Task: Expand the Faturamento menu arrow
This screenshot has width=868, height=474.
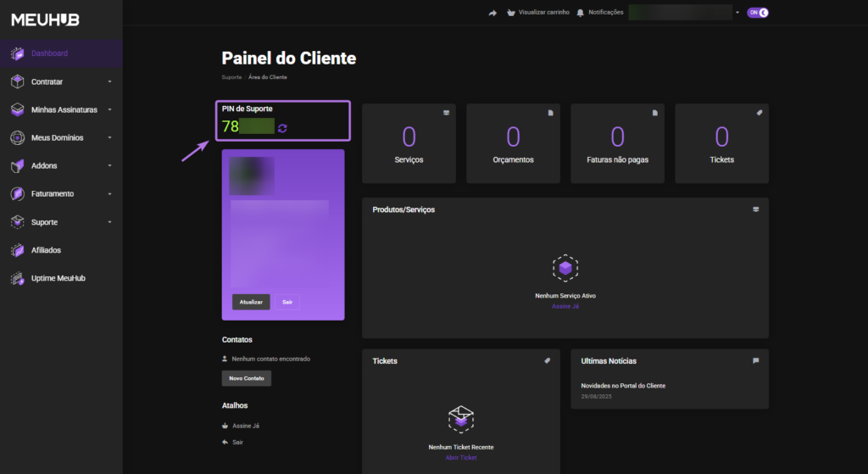Action: click(x=109, y=194)
